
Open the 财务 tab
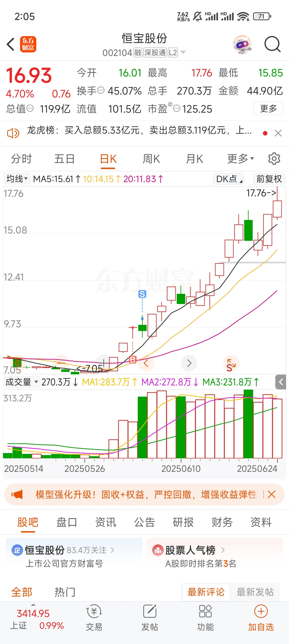[222, 522]
